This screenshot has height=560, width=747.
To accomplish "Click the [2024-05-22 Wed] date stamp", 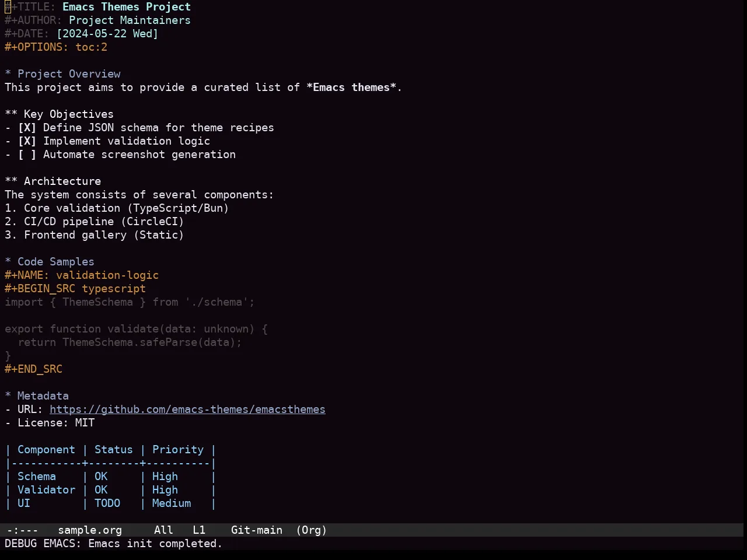I will point(107,34).
